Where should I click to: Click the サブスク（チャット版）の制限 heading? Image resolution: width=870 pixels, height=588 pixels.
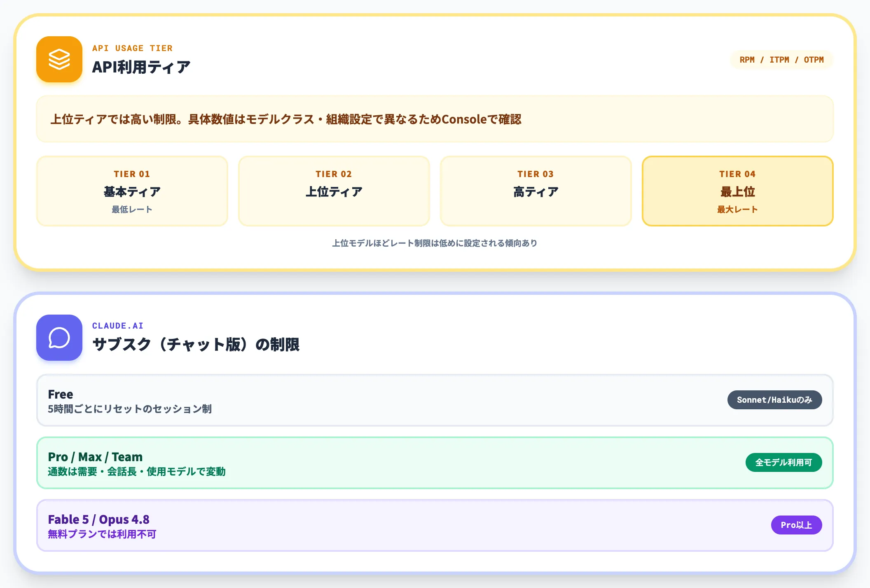[196, 345]
